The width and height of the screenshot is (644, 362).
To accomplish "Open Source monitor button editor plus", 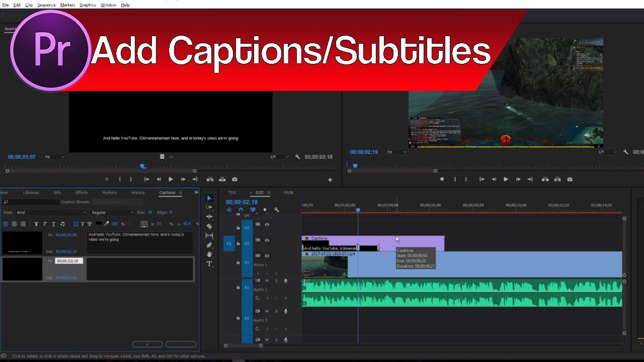I will tap(330, 179).
